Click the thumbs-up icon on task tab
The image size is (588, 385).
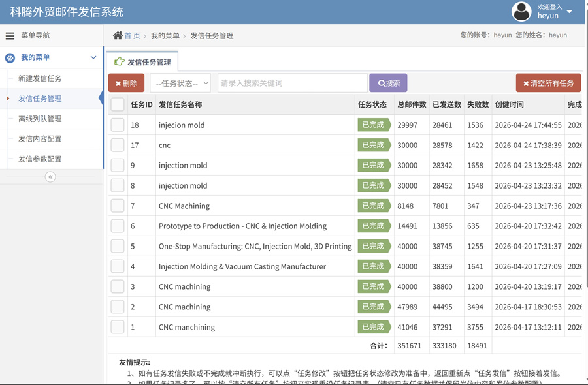120,62
